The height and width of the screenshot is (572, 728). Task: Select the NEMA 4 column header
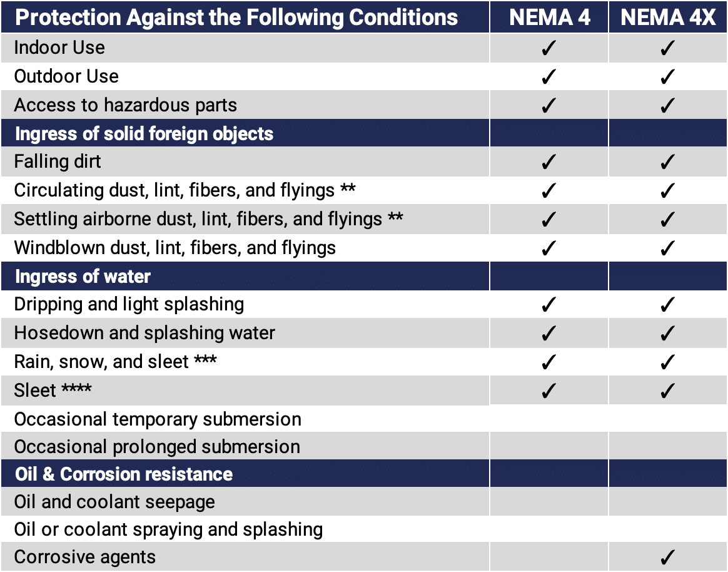pos(549,17)
